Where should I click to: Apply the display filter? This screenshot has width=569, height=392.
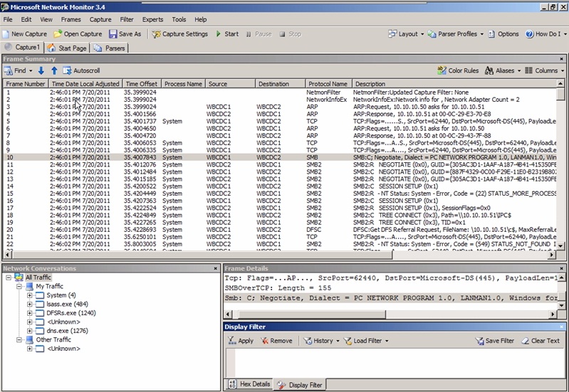click(241, 341)
